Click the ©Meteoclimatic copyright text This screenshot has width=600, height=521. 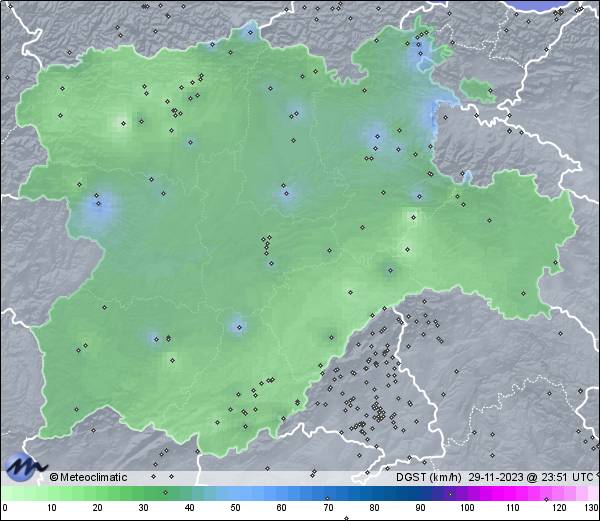point(89,477)
